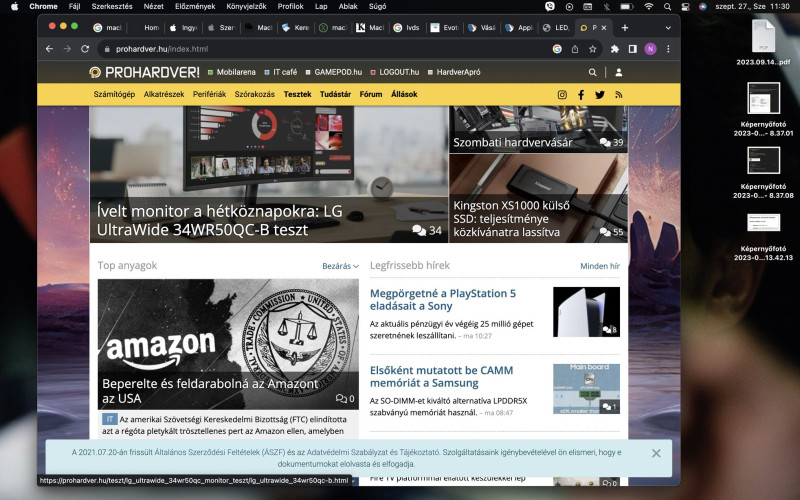Screen dimensions: 800x500
Task: Open the site search magnifier icon
Action: (592, 72)
